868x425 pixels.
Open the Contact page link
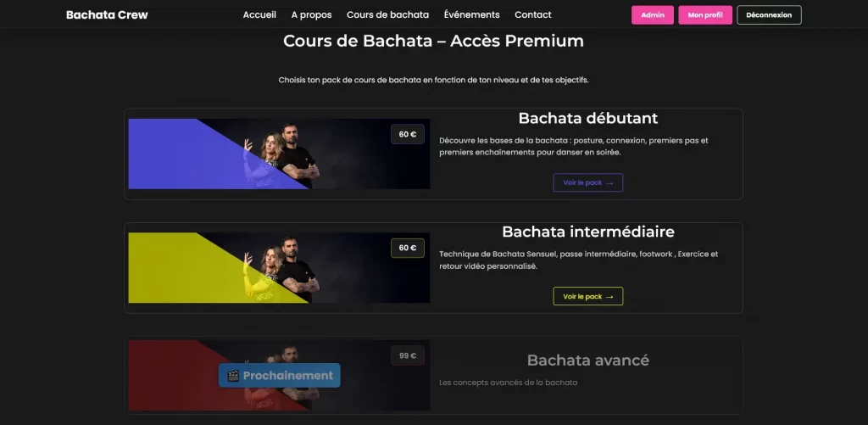pyautogui.click(x=533, y=15)
